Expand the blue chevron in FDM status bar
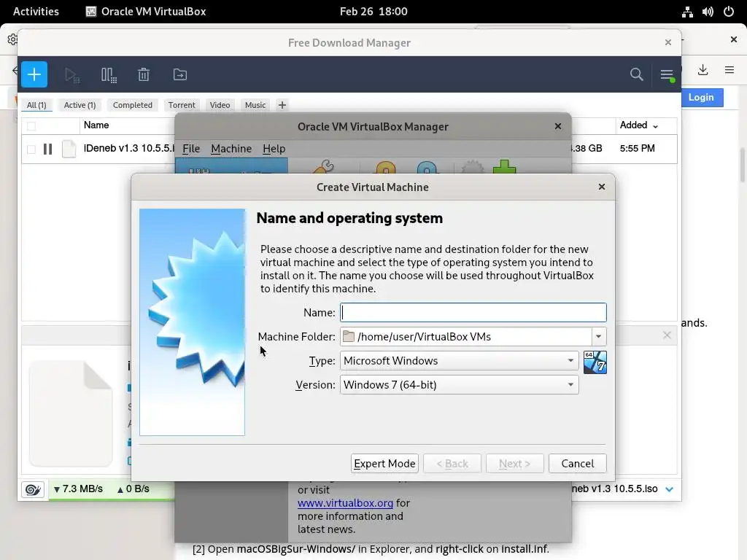The width and height of the screenshot is (747, 560). (x=670, y=489)
